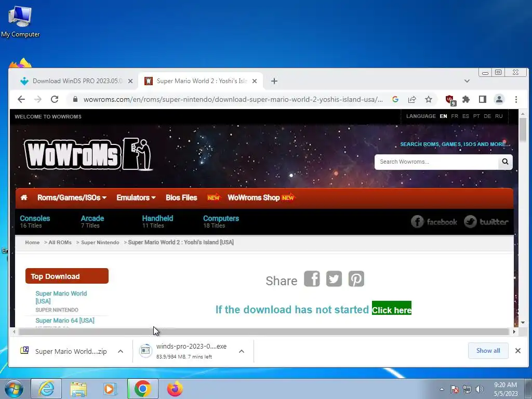The width and height of the screenshot is (532, 399).
Task: Select the Super Mario World 2 tab
Action: pyautogui.click(x=201, y=81)
